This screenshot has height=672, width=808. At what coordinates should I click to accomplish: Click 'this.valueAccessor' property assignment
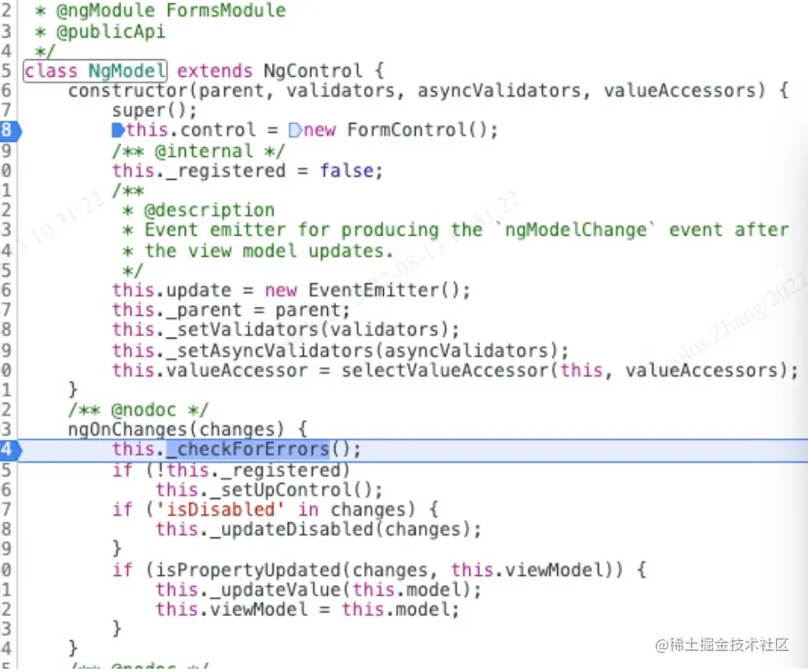coord(210,370)
